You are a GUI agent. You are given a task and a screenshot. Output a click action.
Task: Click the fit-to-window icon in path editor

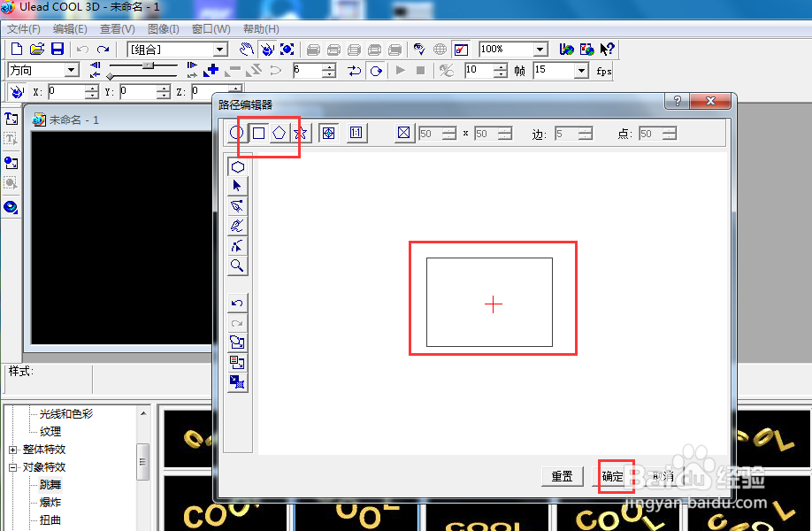tap(328, 133)
